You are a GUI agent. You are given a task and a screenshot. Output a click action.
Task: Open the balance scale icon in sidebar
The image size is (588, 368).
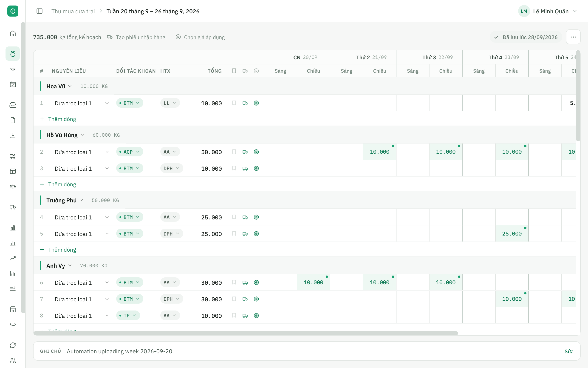point(13,187)
